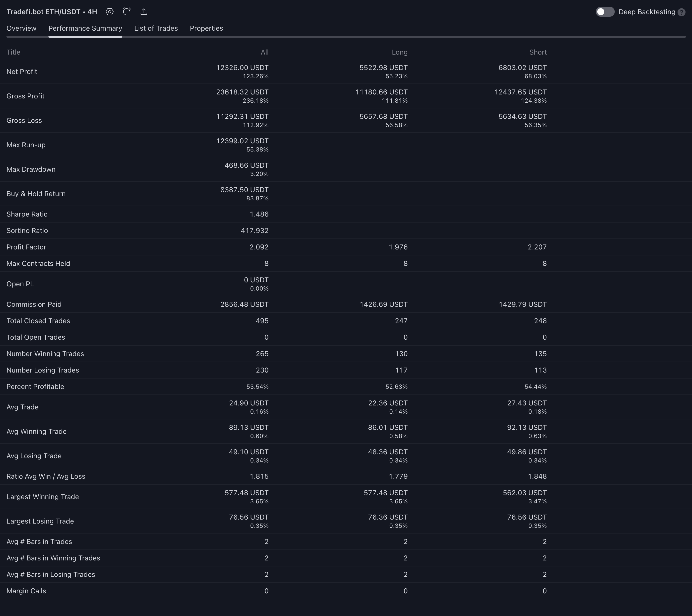
Task: Click the Deep Backtesting label text
Action: (647, 12)
